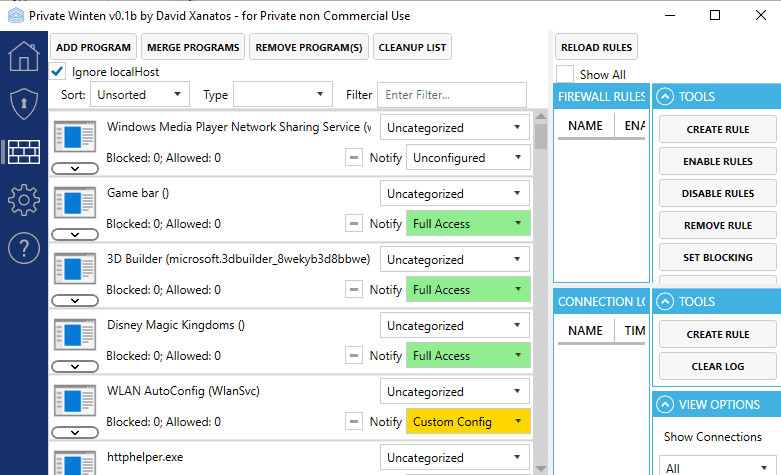Collapse the Connection Log TOOLS panel arrow
Image resolution: width=781 pixels, height=475 pixels.
point(665,301)
